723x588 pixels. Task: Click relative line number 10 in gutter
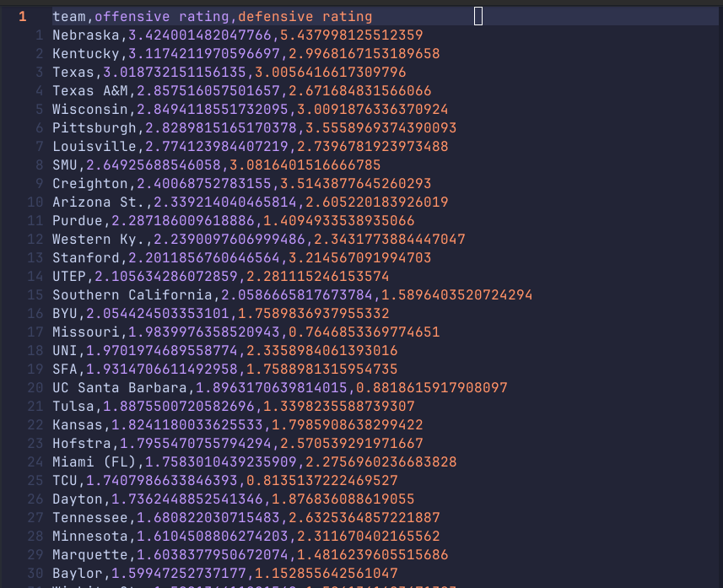click(x=35, y=202)
